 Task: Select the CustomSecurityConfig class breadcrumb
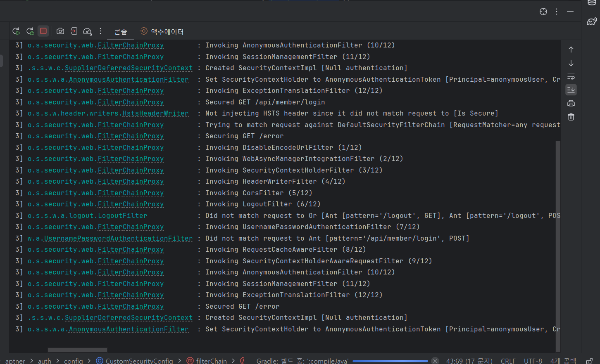coord(135,361)
